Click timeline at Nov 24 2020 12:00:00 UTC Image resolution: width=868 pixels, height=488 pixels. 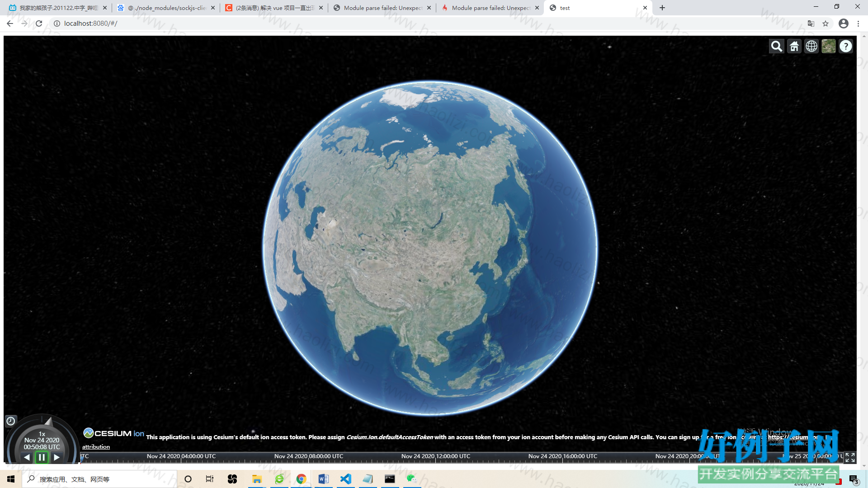click(436, 456)
